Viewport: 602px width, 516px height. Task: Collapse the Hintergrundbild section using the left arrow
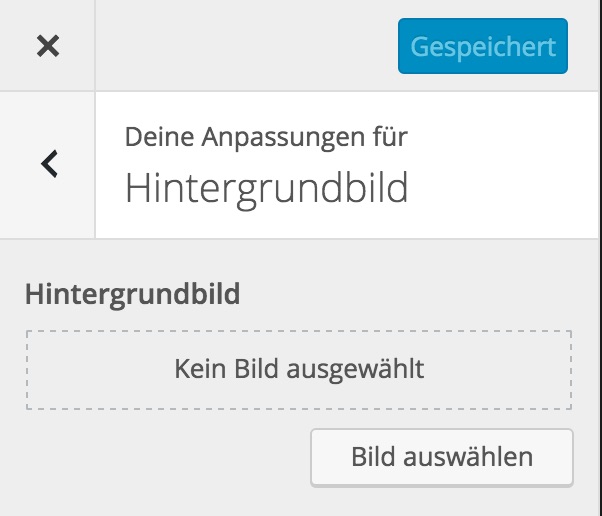(x=48, y=164)
